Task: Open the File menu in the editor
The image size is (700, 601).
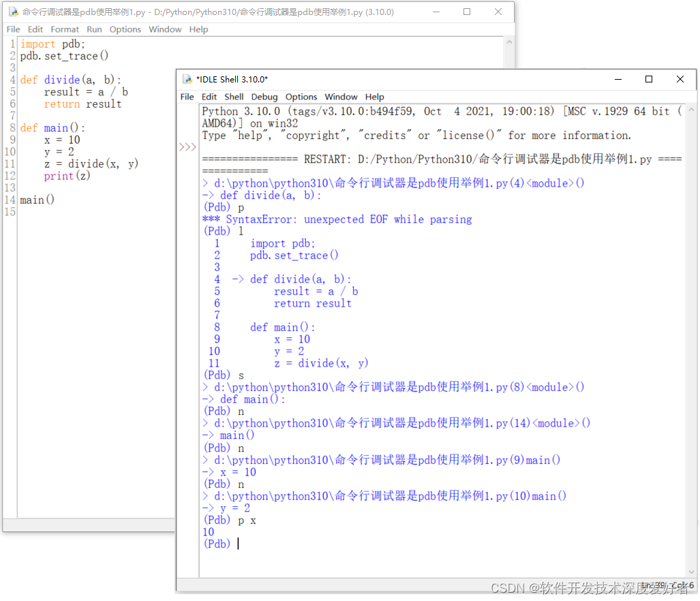Action: pyautogui.click(x=13, y=29)
